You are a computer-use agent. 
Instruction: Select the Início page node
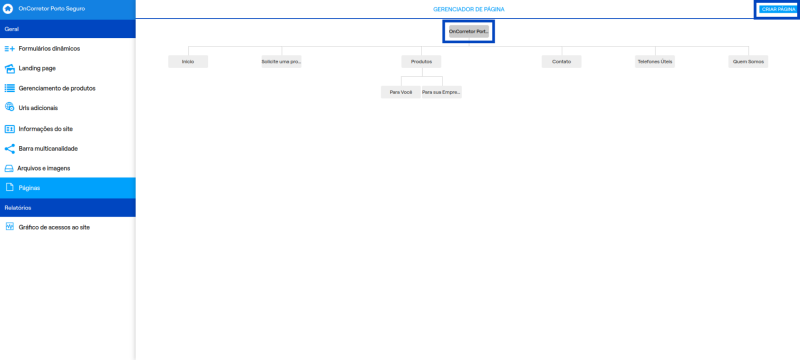pos(188,61)
